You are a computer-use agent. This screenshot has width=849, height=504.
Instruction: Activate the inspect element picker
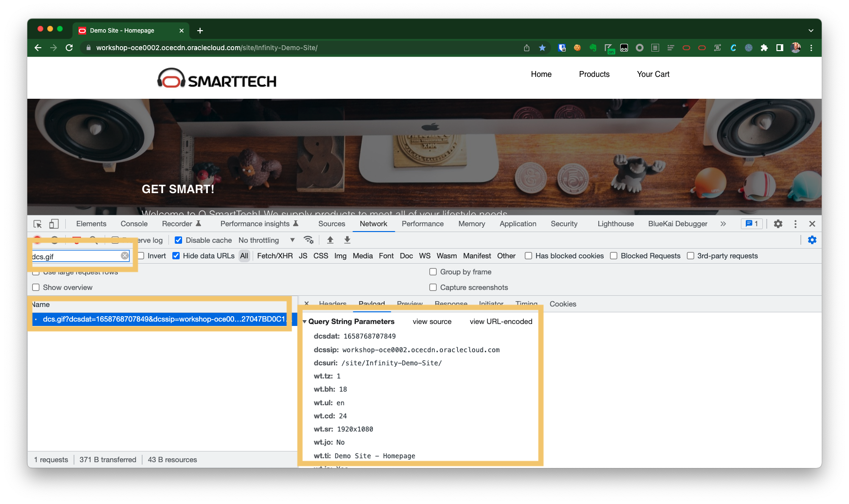[x=37, y=224]
